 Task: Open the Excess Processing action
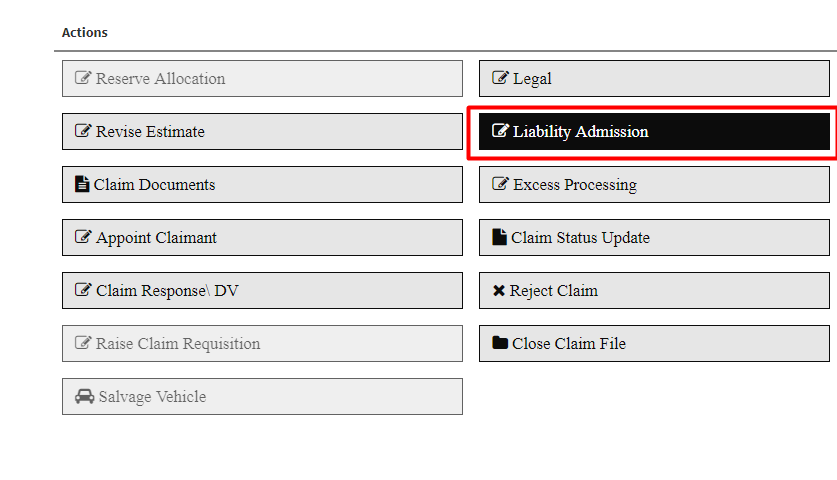point(653,185)
